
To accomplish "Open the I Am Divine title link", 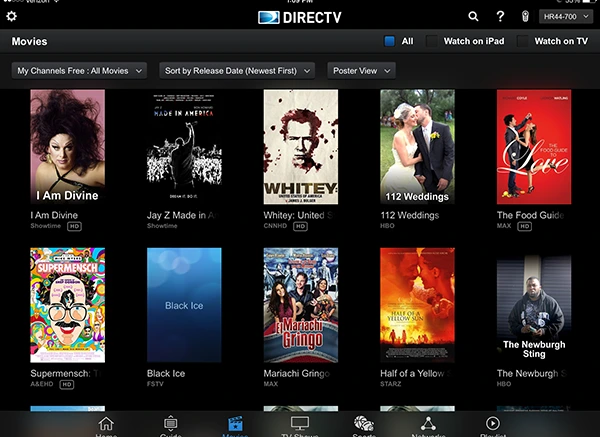I will pos(55,215).
